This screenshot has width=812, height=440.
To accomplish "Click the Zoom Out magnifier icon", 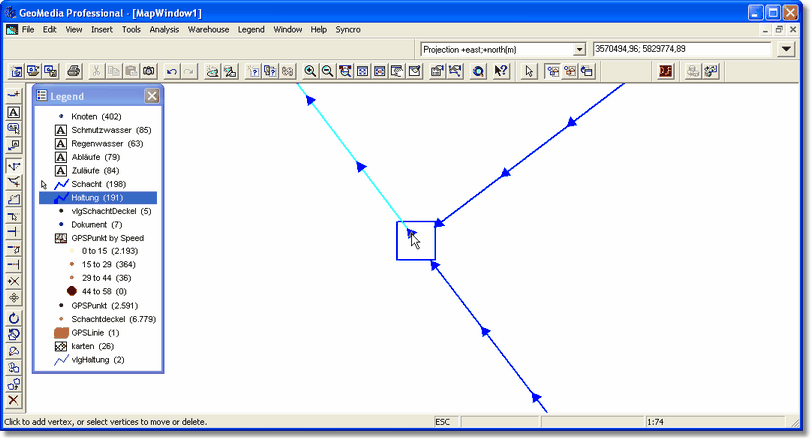I will click(327, 71).
